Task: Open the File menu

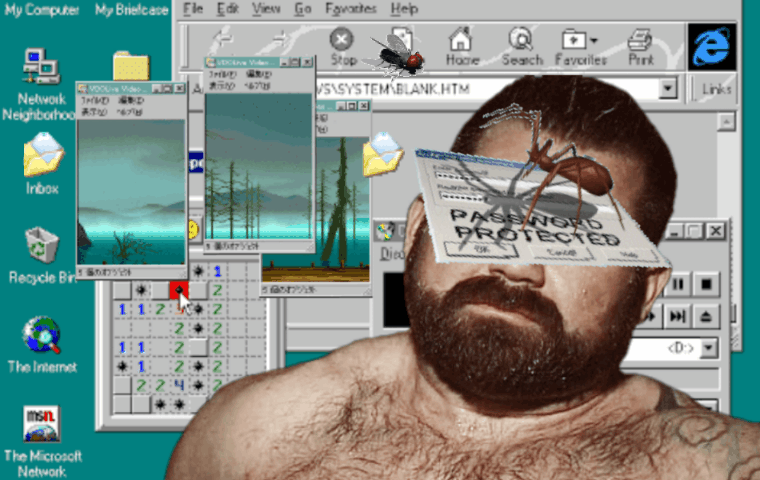Action: tap(194, 9)
